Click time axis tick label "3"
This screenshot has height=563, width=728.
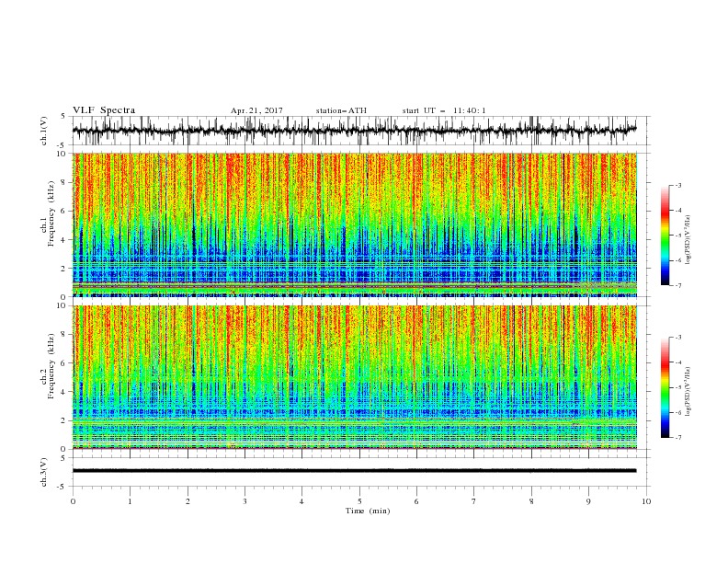coord(245,501)
